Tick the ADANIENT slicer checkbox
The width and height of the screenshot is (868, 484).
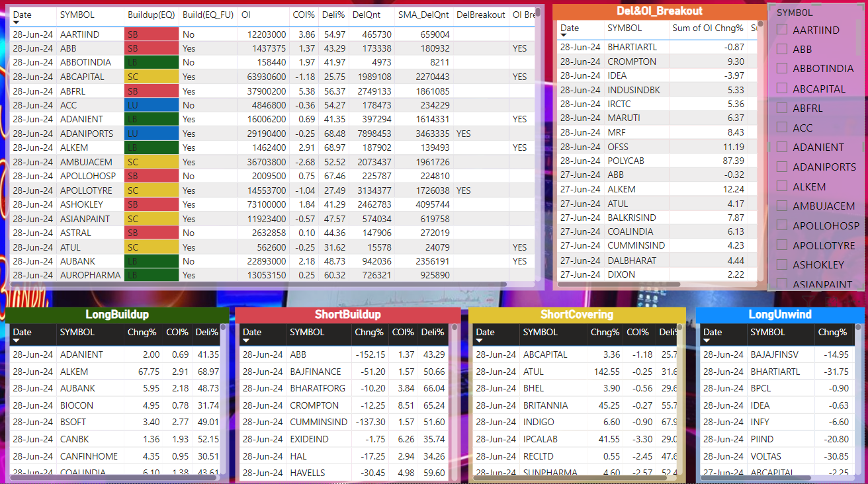782,147
